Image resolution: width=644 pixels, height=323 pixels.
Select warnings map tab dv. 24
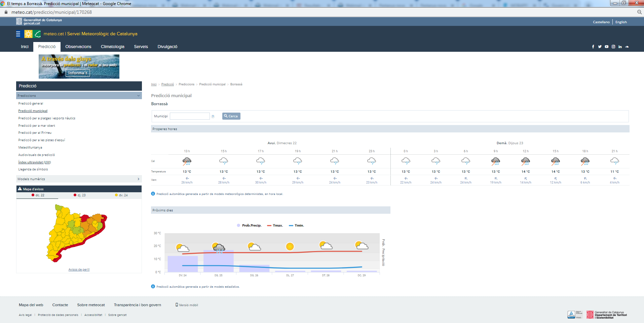(x=121, y=195)
